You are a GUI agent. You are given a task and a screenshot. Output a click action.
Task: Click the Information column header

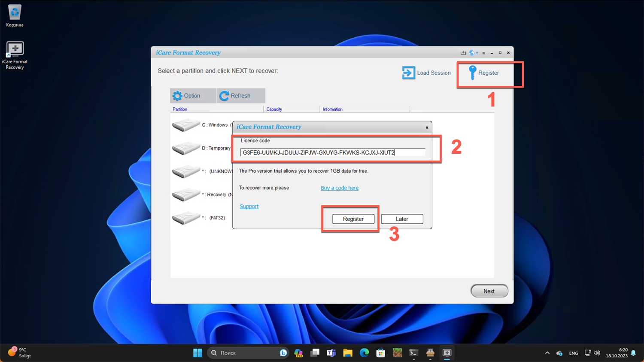click(333, 110)
